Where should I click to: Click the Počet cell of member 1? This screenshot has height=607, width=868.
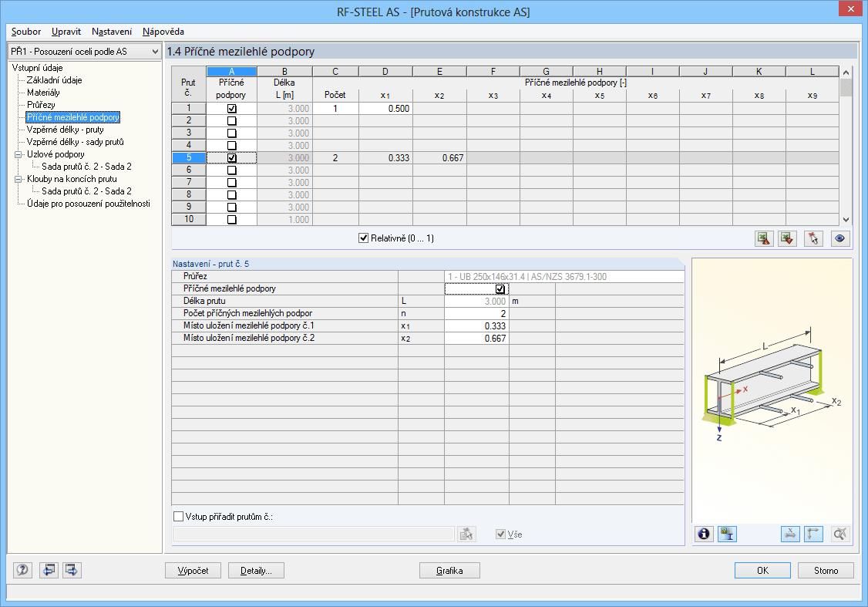pyautogui.click(x=335, y=109)
